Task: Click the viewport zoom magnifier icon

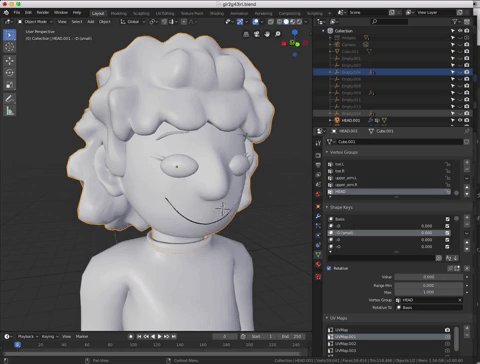Action: 277,34
